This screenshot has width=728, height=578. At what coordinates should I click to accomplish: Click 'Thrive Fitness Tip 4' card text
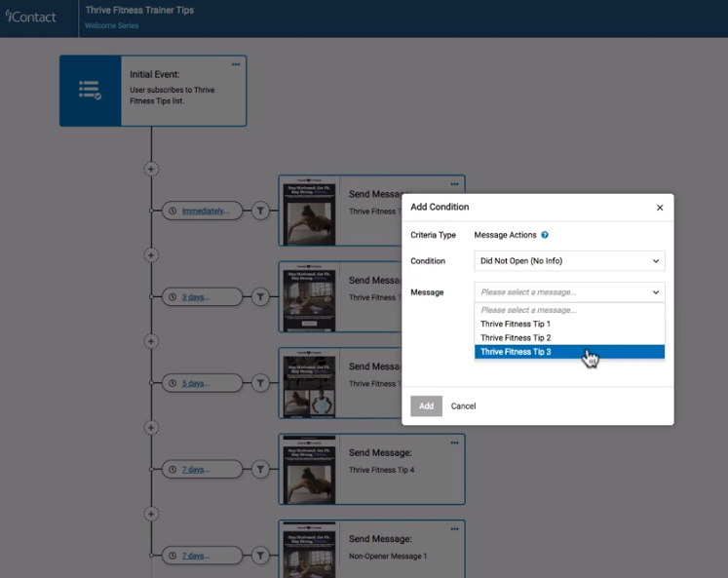pyautogui.click(x=382, y=470)
